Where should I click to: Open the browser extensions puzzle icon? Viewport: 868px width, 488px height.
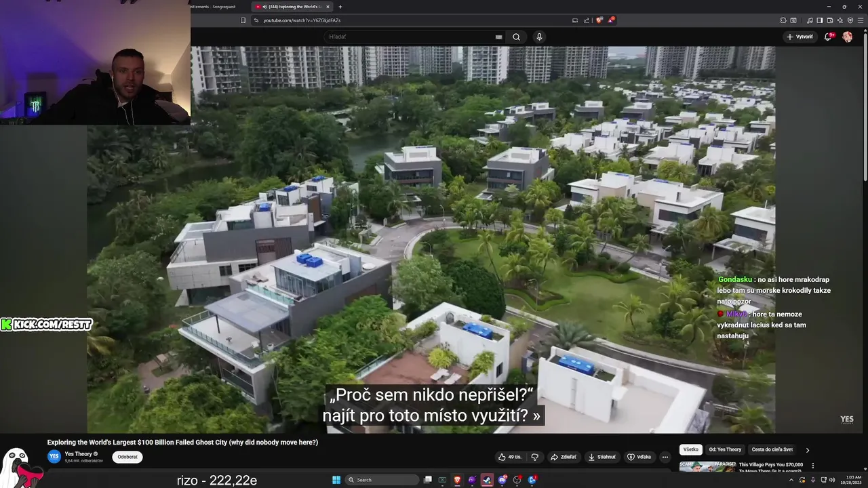pos(783,20)
